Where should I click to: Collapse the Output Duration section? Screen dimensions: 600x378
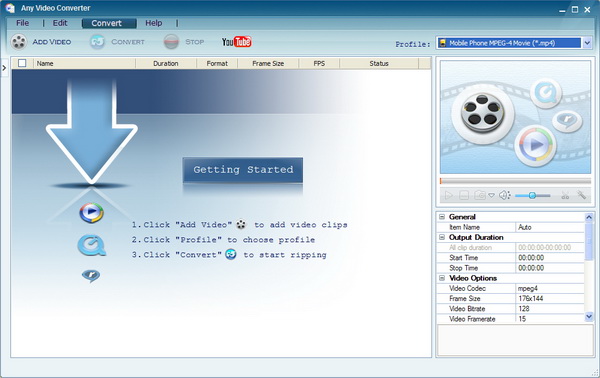[x=442, y=237]
